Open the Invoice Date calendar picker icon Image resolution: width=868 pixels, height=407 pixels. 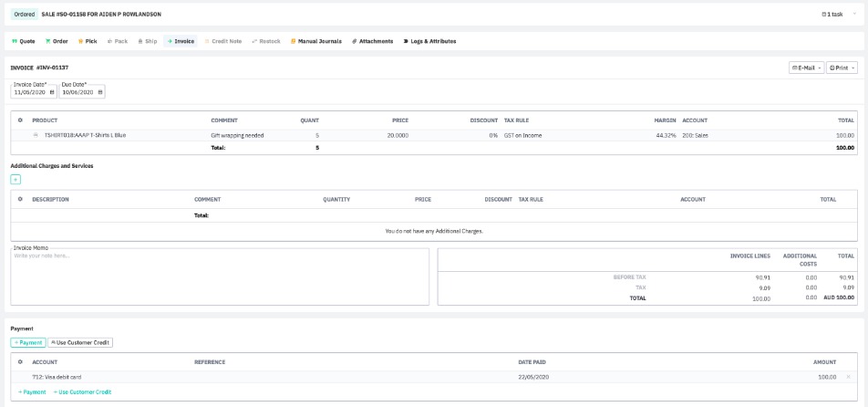[52, 92]
